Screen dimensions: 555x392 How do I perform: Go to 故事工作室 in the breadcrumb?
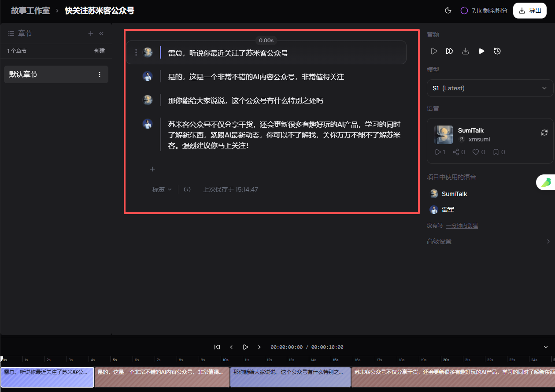coord(30,11)
